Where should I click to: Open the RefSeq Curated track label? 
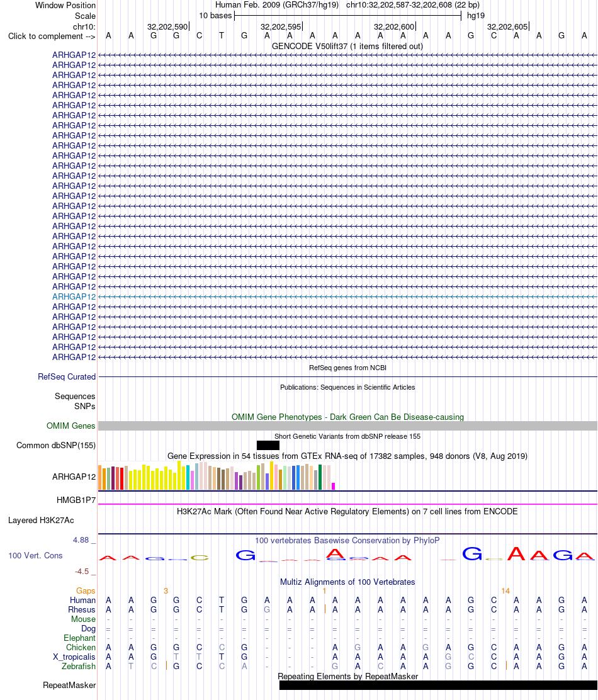67,377
